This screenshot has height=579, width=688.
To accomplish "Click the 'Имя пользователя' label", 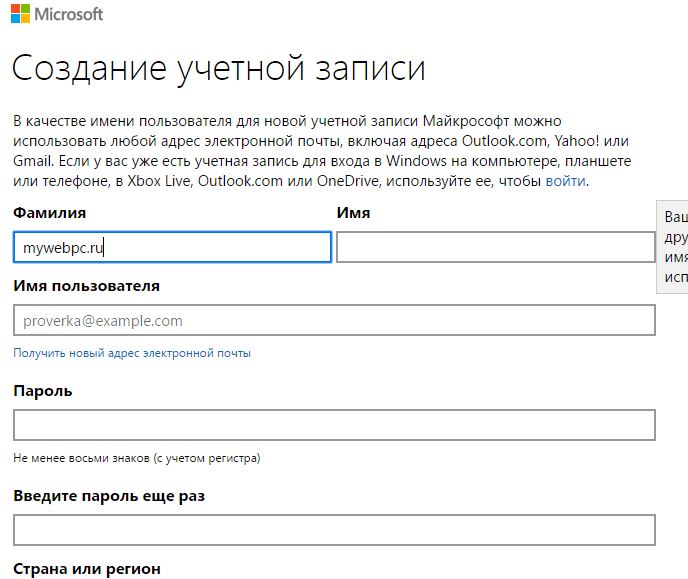I will pyautogui.click(x=86, y=286).
